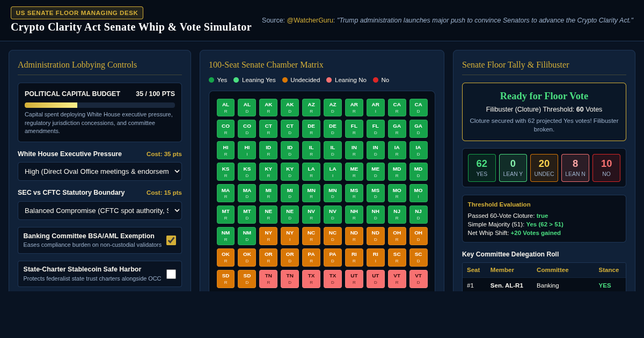Select the undecided NC Democrat seat tile
Screen dimensions: 644x338
[x=333, y=236]
